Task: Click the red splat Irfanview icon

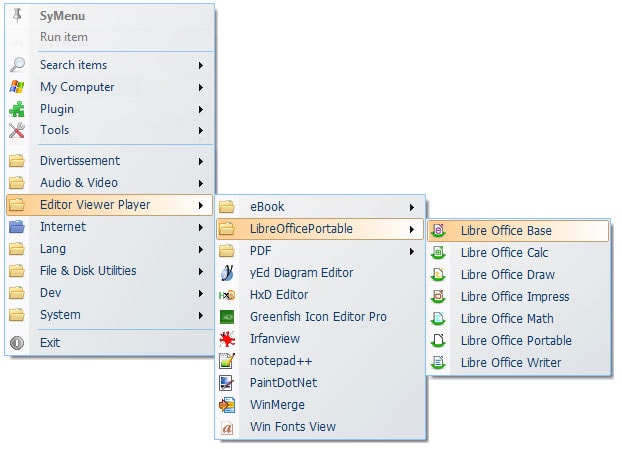Action: 227,339
